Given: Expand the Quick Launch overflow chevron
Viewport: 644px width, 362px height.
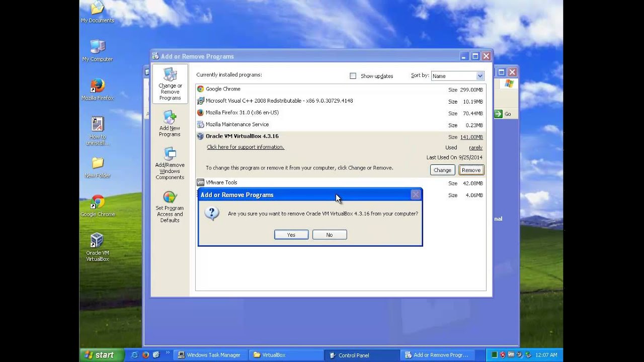Looking at the screenshot, I should (168, 353).
